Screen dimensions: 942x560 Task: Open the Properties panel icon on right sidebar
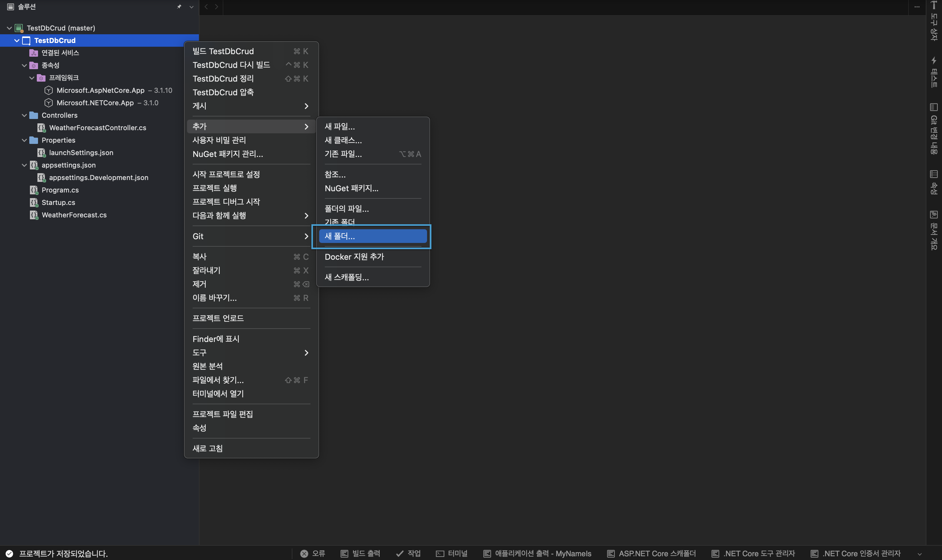pyautogui.click(x=934, y=174)
